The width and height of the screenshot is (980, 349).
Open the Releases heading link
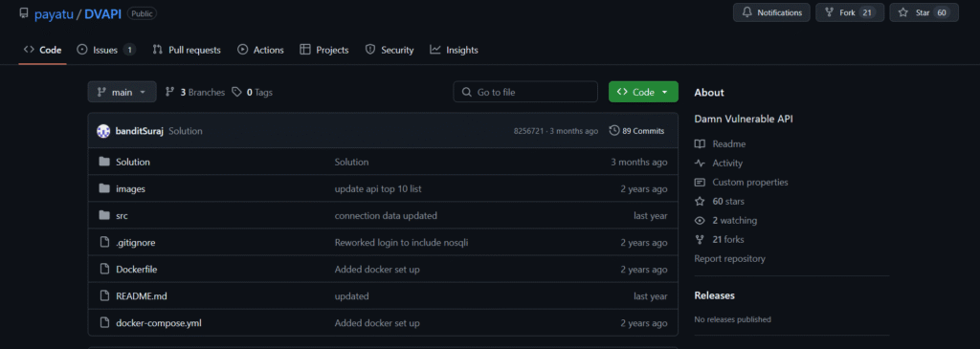click(714, 295)
